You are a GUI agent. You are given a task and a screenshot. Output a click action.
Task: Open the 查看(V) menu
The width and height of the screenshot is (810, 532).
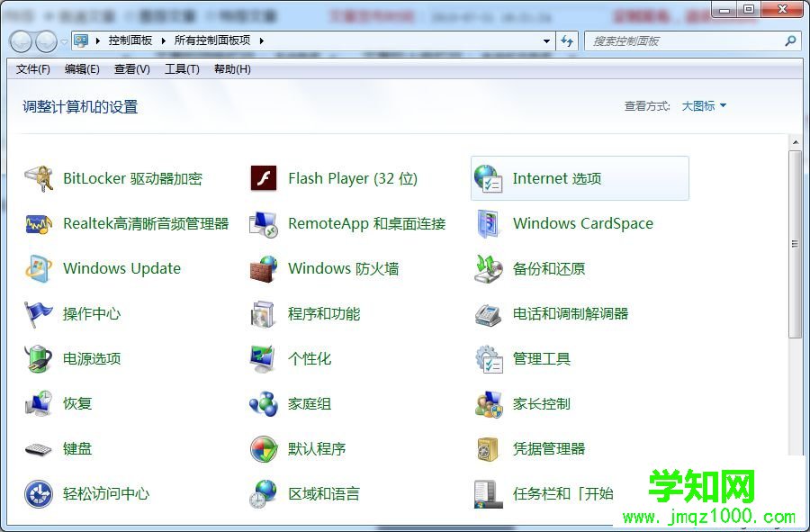(131, 69)
